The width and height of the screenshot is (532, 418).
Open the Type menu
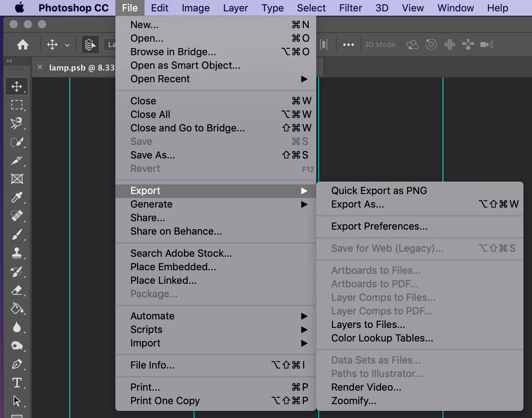[x=272, y=8]
